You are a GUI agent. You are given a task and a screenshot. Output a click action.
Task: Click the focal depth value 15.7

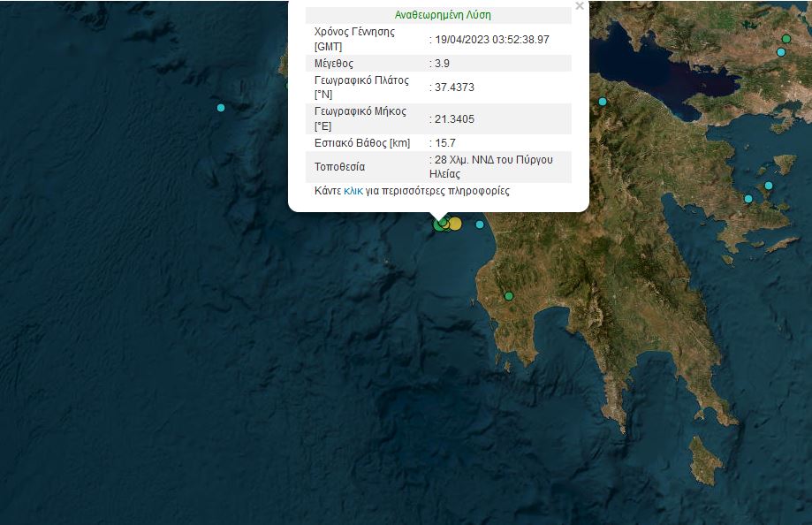point(444,143)
